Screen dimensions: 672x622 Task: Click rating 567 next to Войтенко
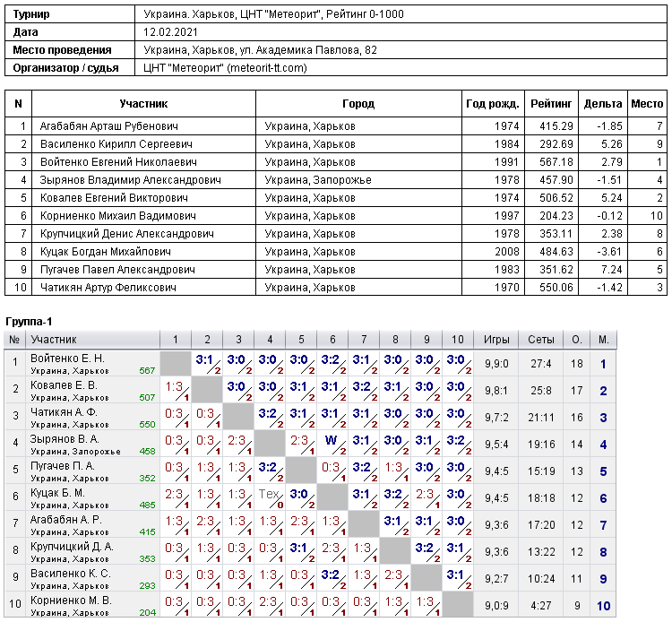147,370
